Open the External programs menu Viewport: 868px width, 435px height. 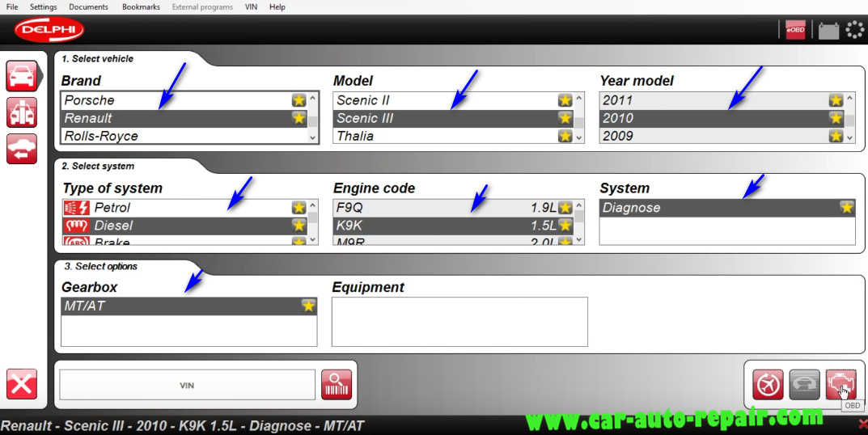tap(202, 7)
